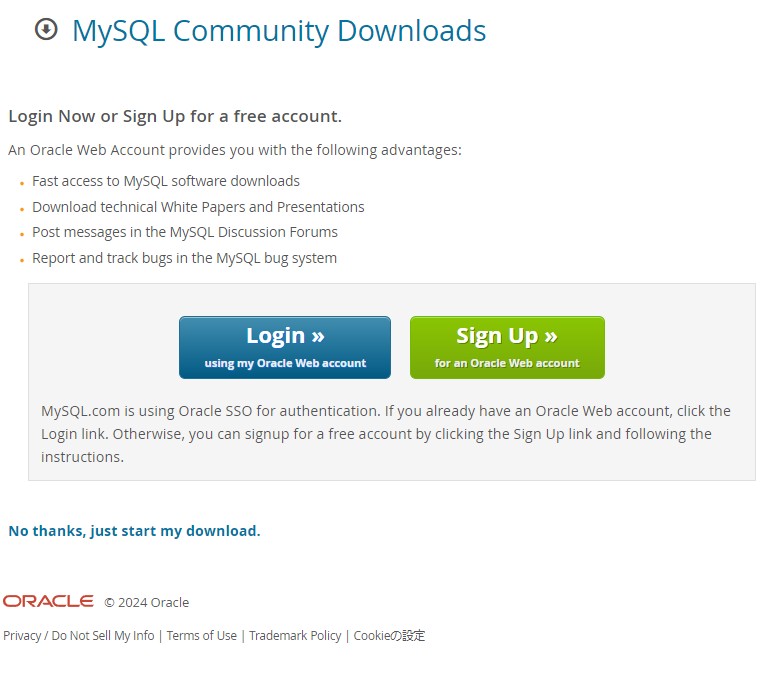
Task: Click the 'Report and track bugs' list item
Action: click(x=184, y=258)
